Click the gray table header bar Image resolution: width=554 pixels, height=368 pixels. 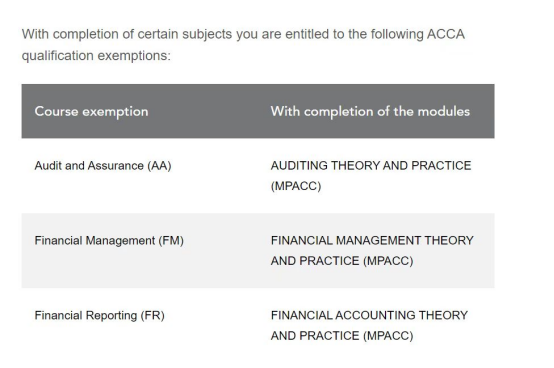click(258, 111)
